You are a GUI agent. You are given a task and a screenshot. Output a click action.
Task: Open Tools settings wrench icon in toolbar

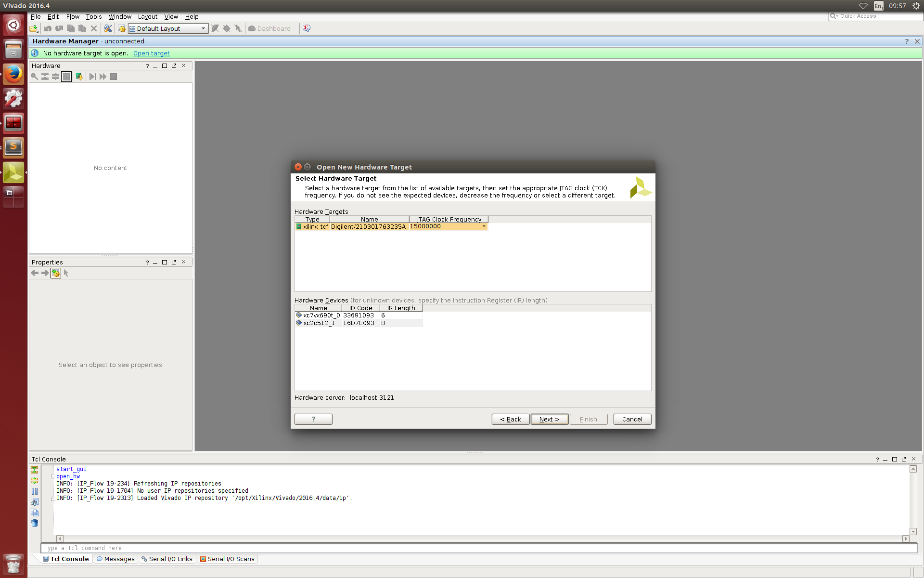pos(108,28)
